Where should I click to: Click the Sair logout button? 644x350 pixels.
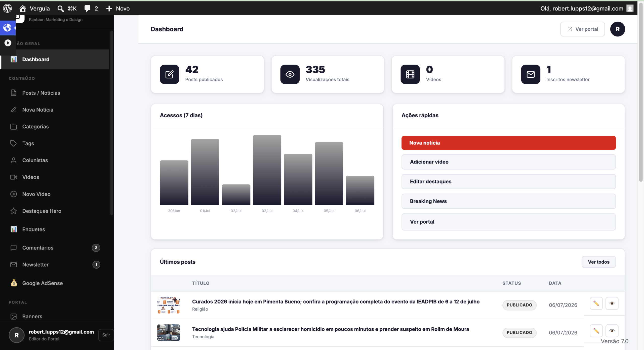[106, 335]
